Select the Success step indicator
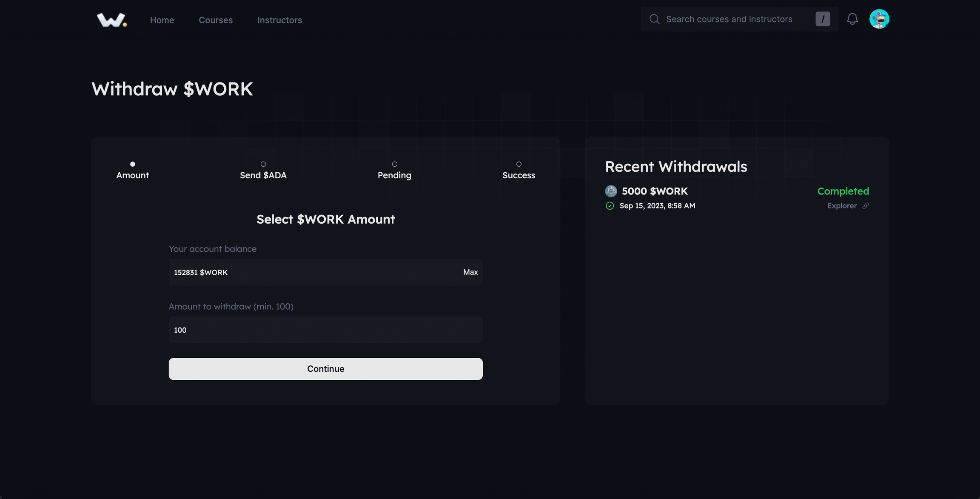The width and height of the screenshot is (980, 499). [x=518, y=164]
